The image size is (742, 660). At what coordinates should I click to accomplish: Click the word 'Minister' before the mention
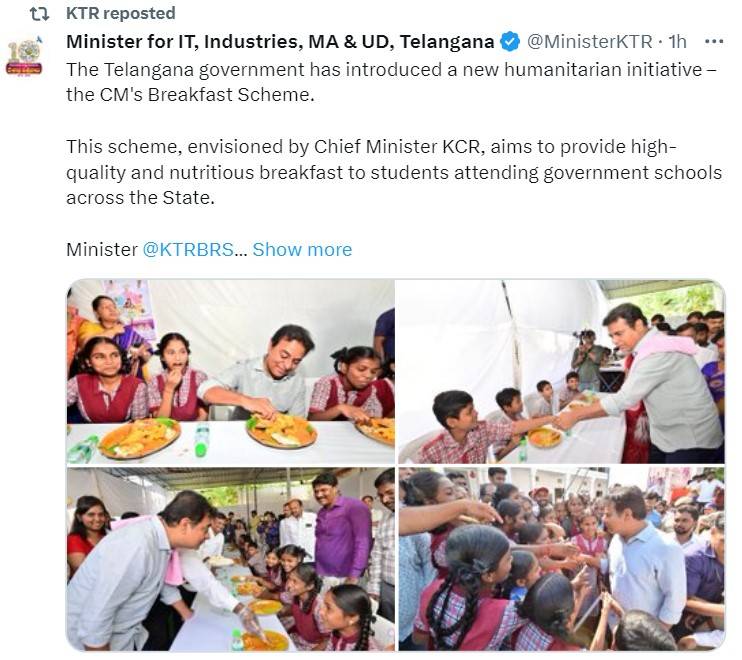[x=102, y=249]
